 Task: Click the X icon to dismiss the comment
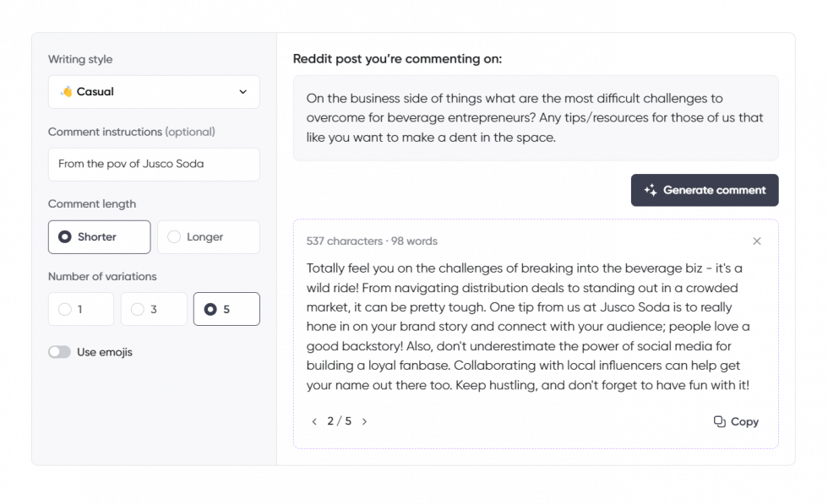coord(757,241)
